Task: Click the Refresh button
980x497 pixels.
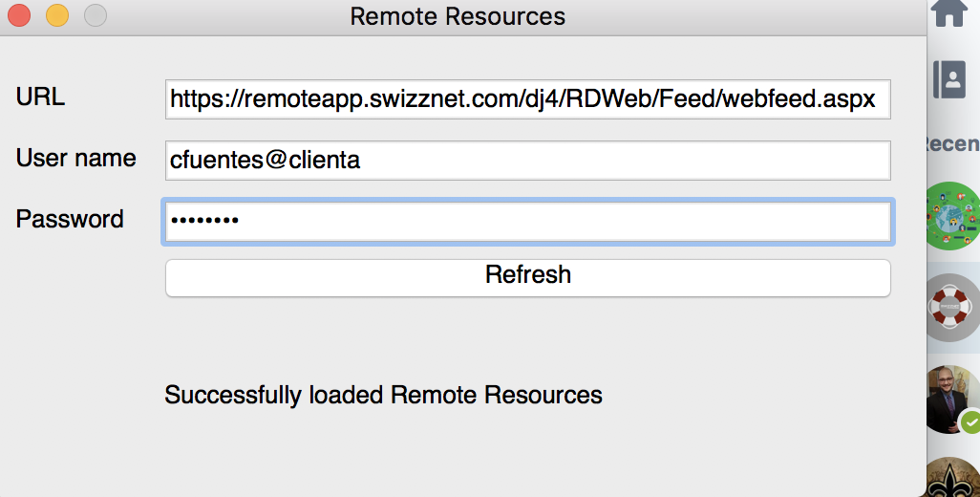Action: tap(528, 278)
